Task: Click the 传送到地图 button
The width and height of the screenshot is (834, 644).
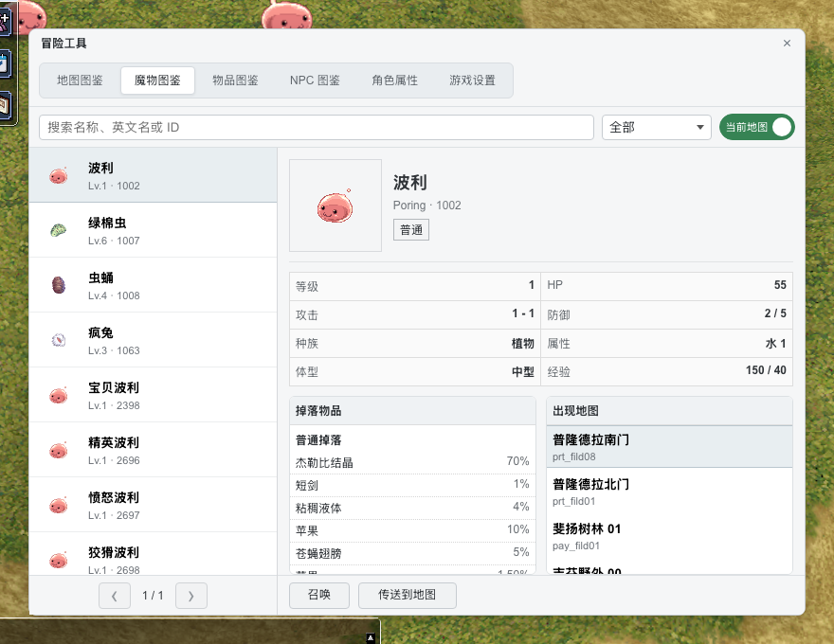Action: click(x=408, y=595)
